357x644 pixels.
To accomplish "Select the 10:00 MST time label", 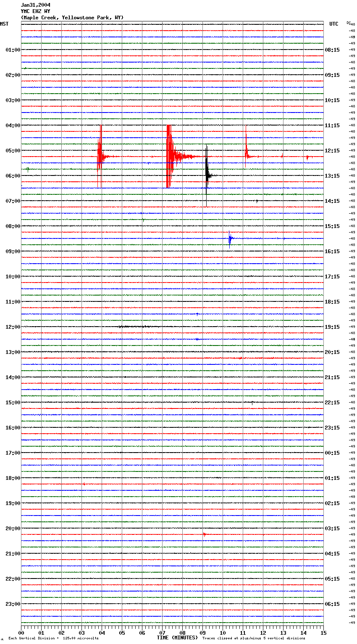I will pyautogui.click(x=13, y=277).
